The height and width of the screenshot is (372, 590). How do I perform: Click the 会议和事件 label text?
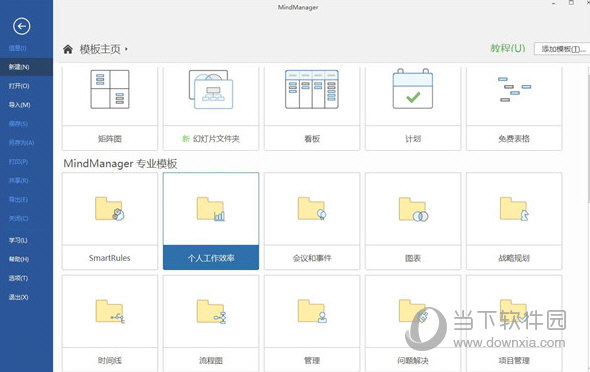(312, 258)
